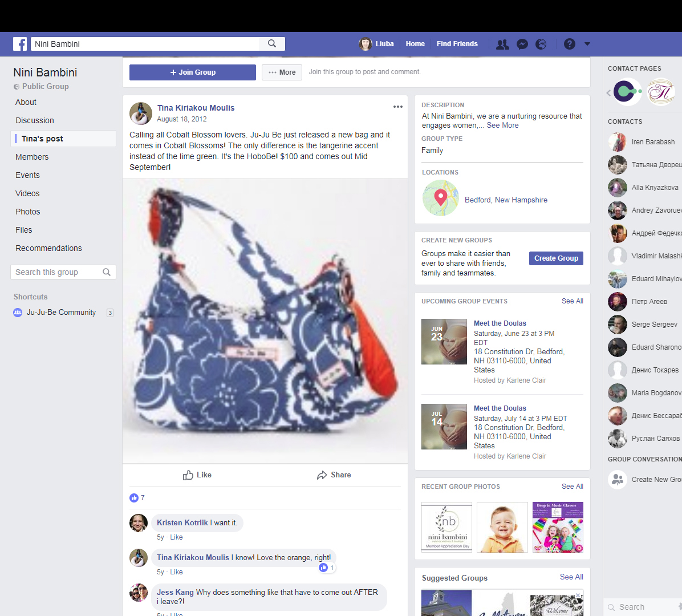
Task: Select Tina's post in the sidebar
Action: pyautogui.click(x=63, y=139)
